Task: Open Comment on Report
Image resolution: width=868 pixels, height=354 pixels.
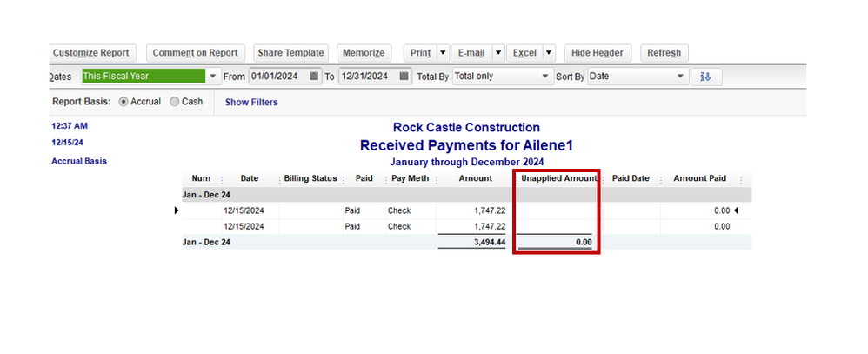Action: tap(195, 53)
